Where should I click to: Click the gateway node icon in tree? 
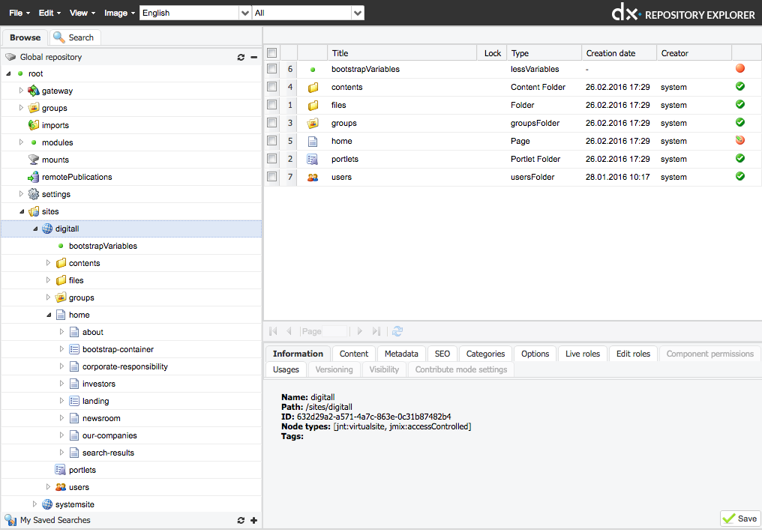[34, 91]
